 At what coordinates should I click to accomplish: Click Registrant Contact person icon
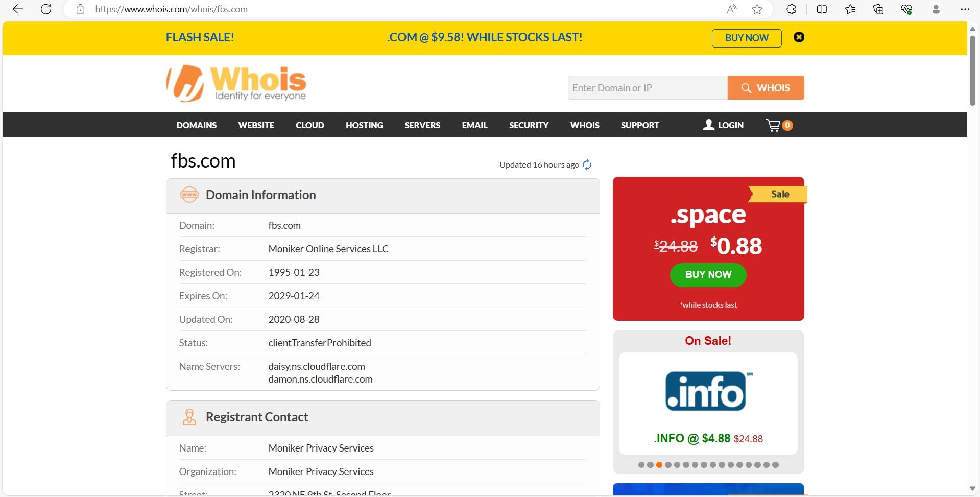(x=189, y=417)
